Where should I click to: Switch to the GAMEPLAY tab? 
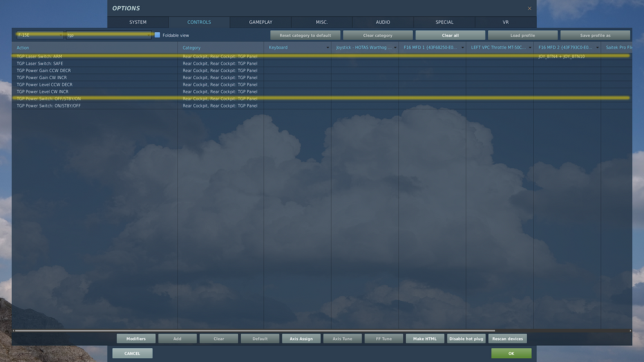coord(260,22)
